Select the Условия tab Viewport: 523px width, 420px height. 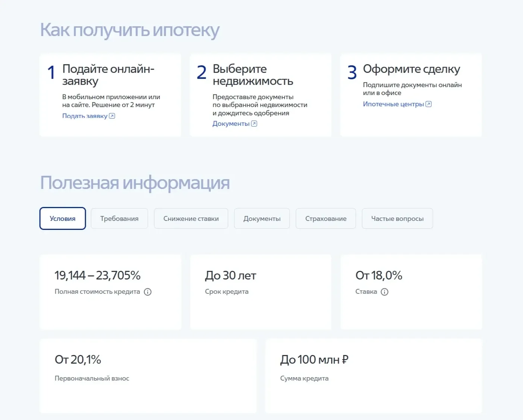[62, 218]
